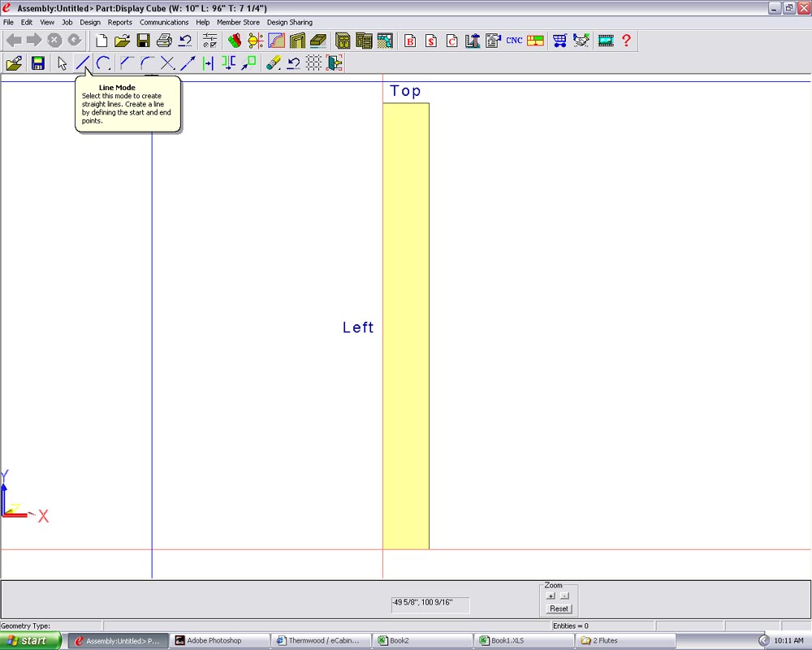Click the blue shopping cart icon
This screenshot has width=812, height=650.
point(559,41)
